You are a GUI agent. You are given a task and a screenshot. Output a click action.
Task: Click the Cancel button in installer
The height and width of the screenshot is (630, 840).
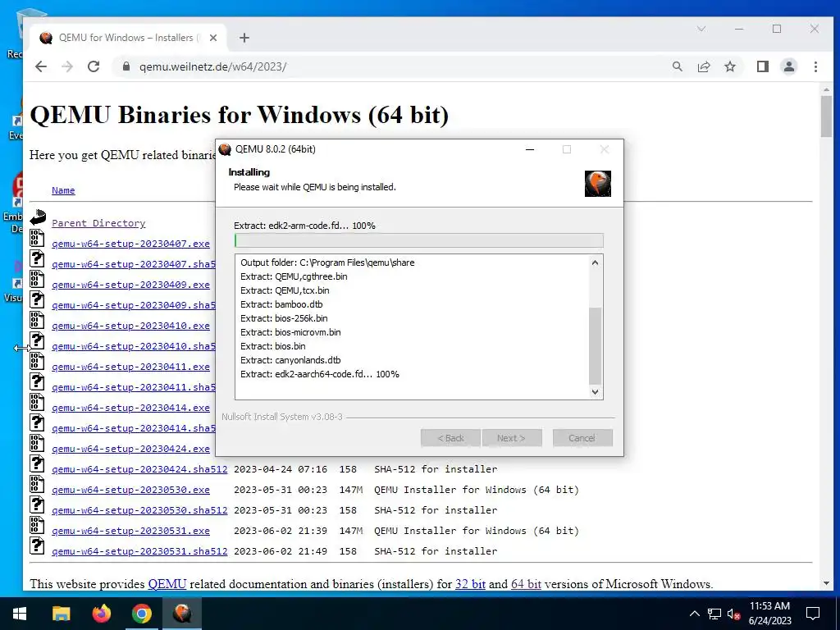(x=582, y=438)
